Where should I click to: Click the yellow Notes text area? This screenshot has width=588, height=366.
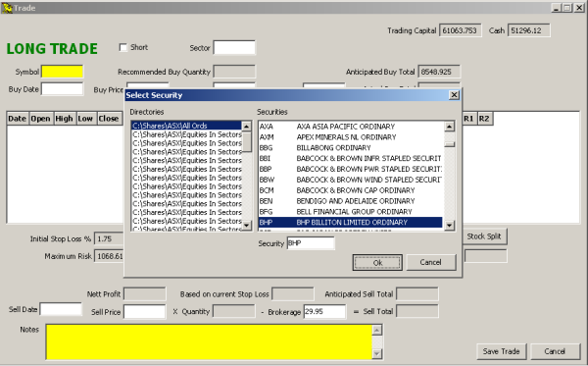[210, 342]
